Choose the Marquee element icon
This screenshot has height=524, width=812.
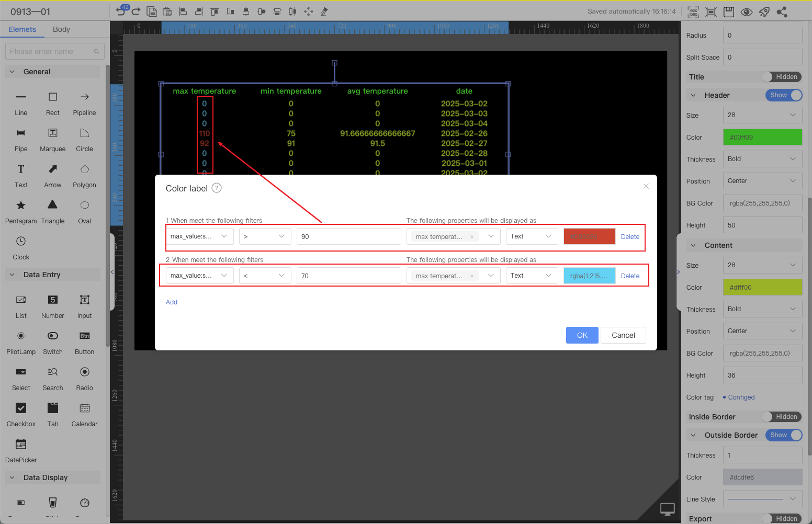tap(53, 133)
